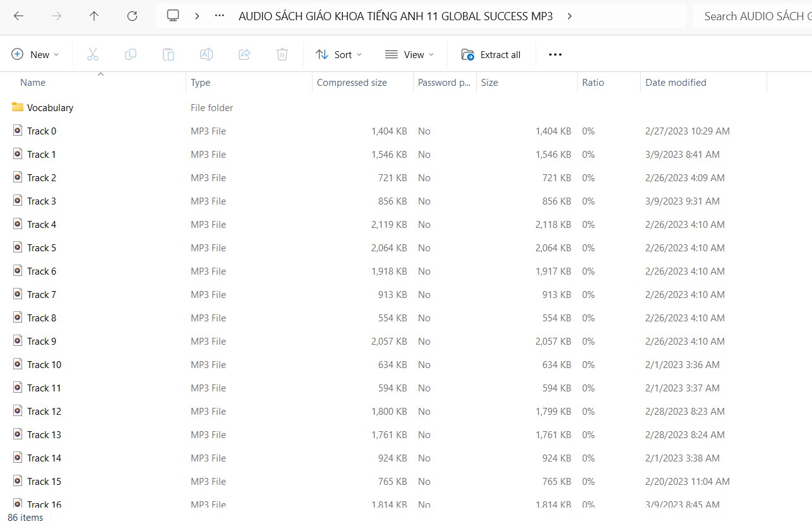Click the Name column header
Viewport: 812px width, 524px height.
[33, 82]
